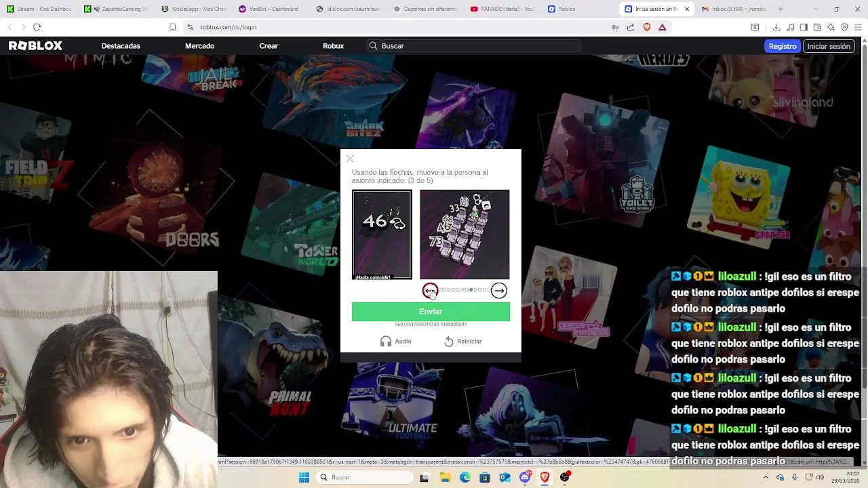The image size is (868, 488).
Task: Open the Crear menu item
Action: [x=269, y=46]
